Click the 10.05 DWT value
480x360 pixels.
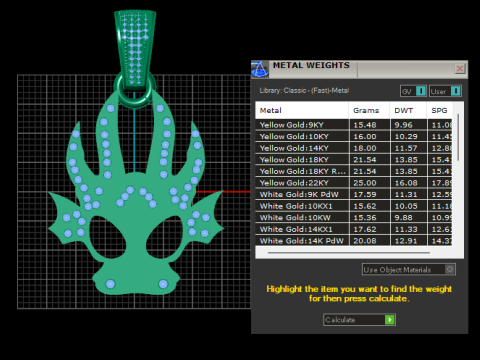tap(406, 206)
